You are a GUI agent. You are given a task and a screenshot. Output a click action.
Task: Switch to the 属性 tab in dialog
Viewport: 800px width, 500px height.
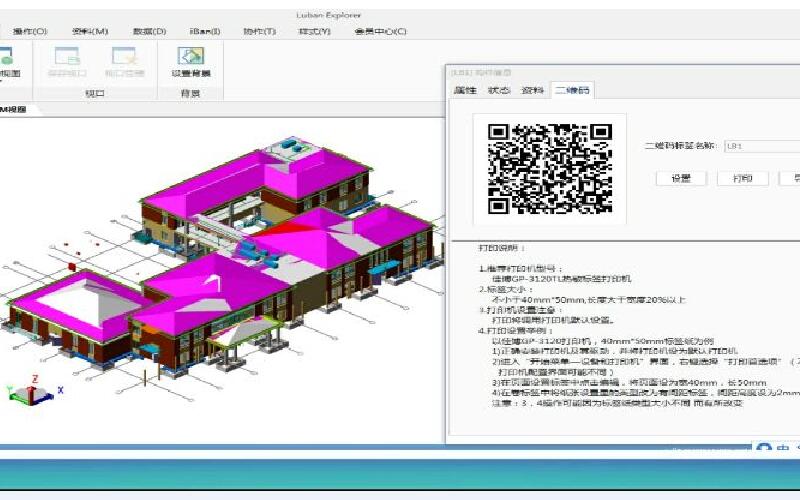coord(465,90)
